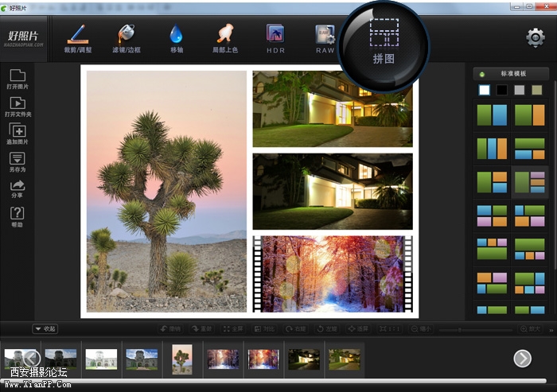Open the 移轴 tilt-shift tool
This screenshot has height=392, width=557.
tap(176, 38)
